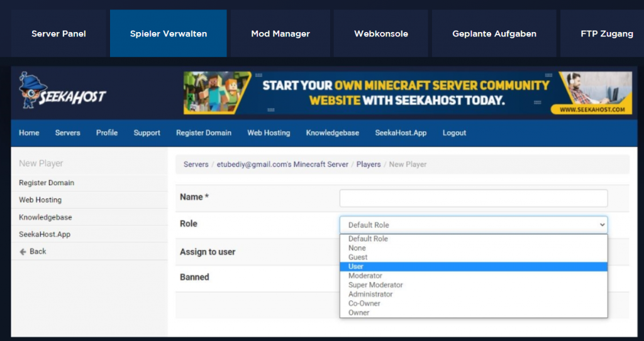Open SeekaHost.App in top navigation bar
The width and height of the screenshot is (644, 341).
(x=401, y=133)
